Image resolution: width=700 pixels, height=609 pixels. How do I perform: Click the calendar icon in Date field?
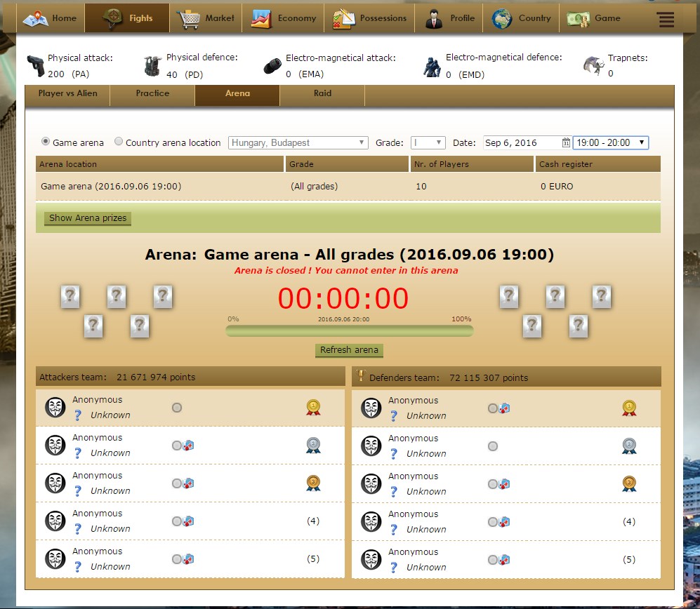pos(566,143)
